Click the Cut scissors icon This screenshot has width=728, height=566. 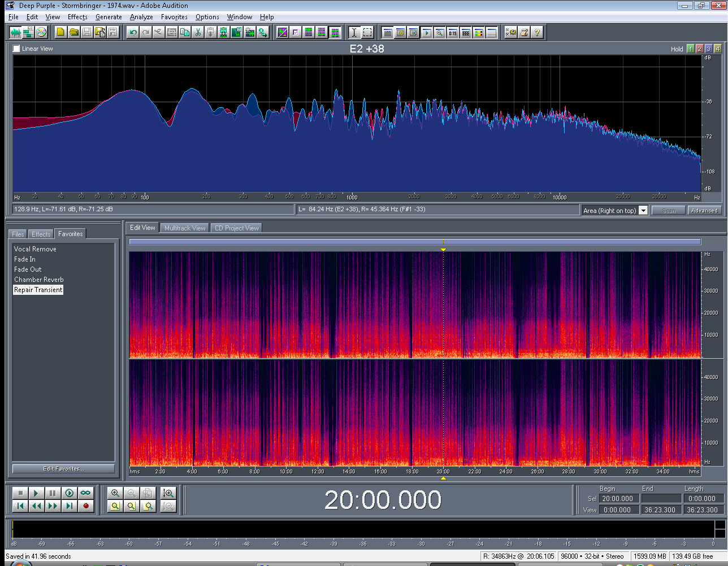tap(198, 32)
